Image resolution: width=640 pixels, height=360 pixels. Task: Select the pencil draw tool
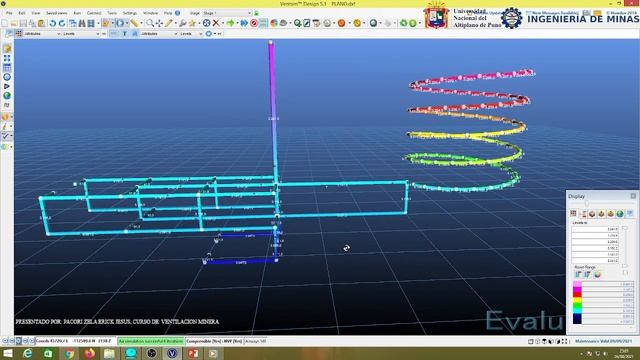pyautogui.click(x=169, y=23)
